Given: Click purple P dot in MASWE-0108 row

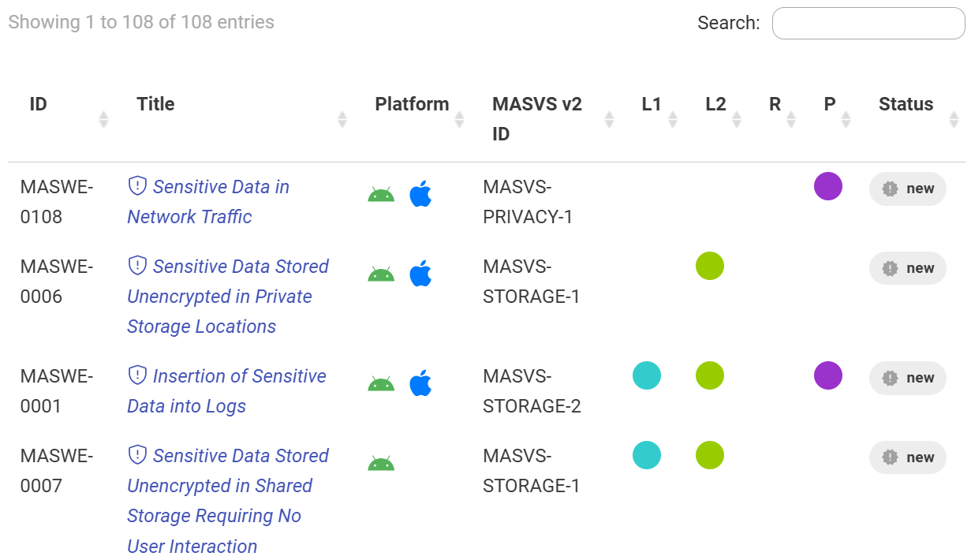Looking at the screenshot, I should [x=828, y=187].
